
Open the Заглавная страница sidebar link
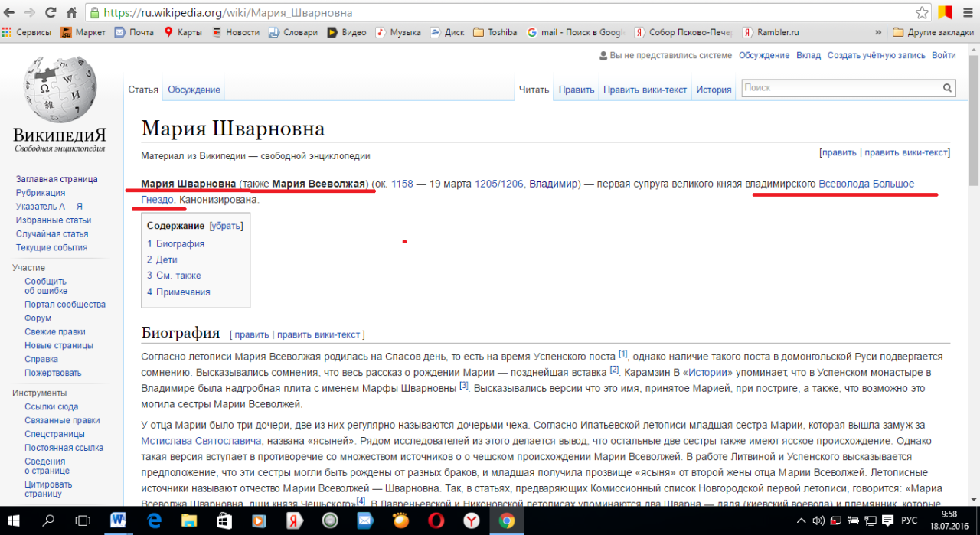(57, 179)
